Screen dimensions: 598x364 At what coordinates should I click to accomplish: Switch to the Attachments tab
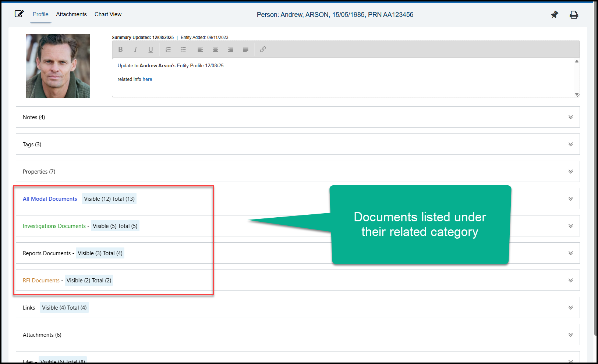pyautogui.click(x=71, y=14)
